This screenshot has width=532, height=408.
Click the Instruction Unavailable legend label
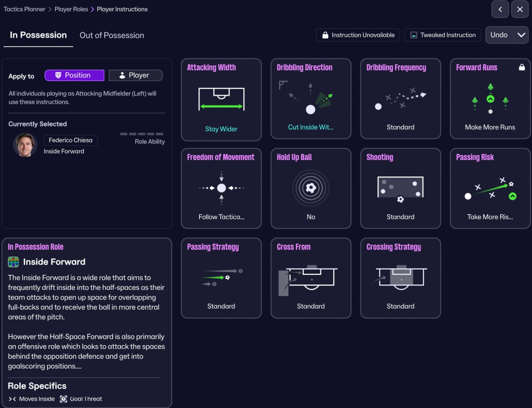(x=363, y=35)
